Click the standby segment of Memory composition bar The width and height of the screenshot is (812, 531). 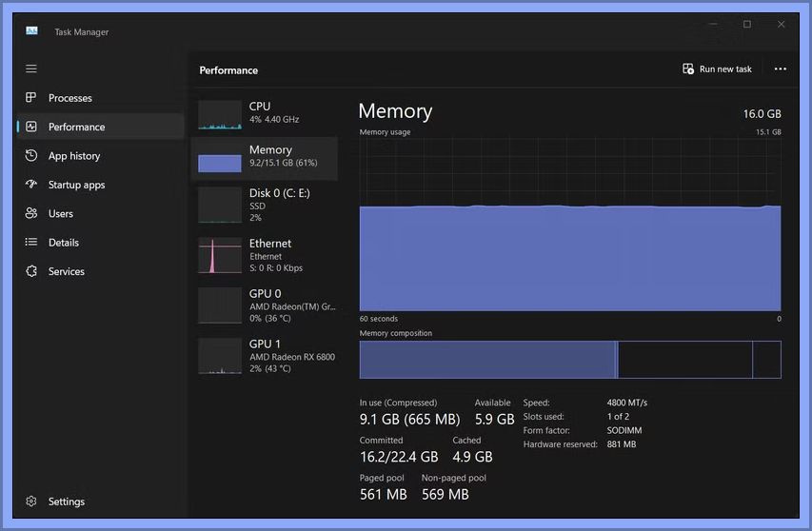pyautogui.click(x=684, y=360)
